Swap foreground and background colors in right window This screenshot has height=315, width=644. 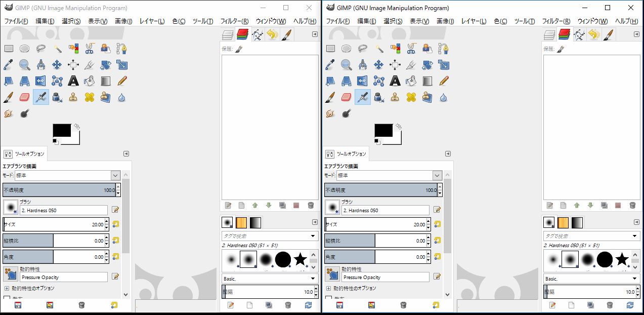pos(398,126)
